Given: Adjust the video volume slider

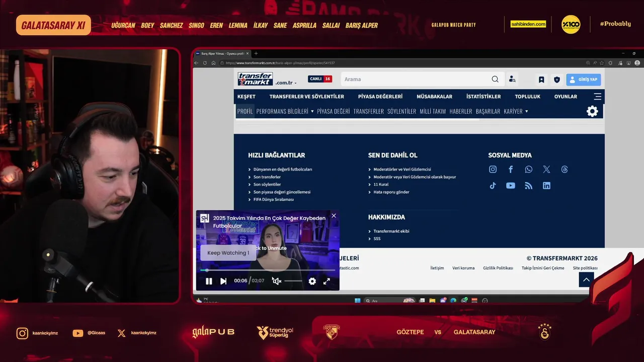Looking at the screenshot, I should [x=293, y=281].
